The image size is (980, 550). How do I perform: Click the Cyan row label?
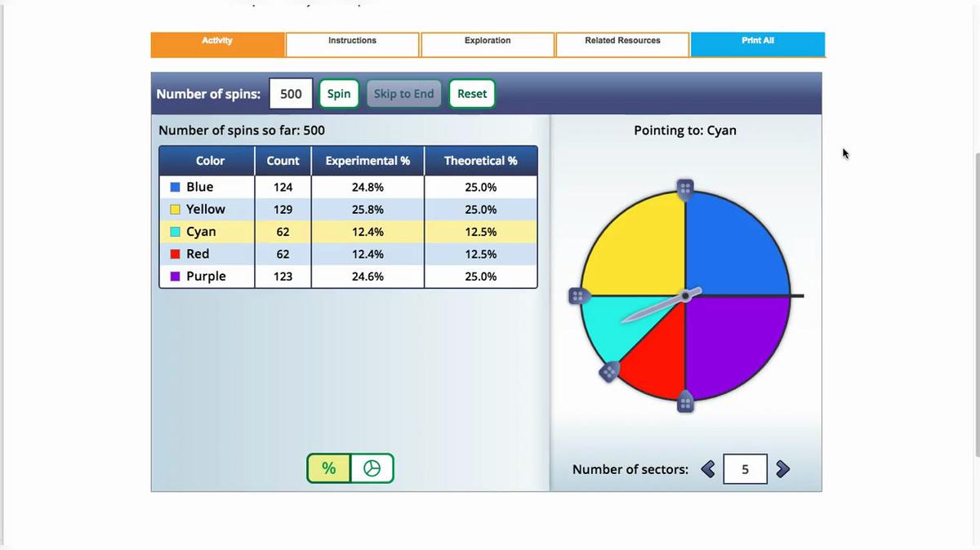(201, 232)
